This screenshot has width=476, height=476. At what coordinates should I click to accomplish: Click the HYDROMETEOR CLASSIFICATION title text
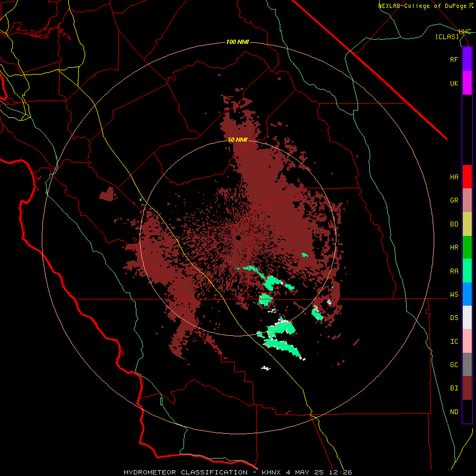coord(186,472)
